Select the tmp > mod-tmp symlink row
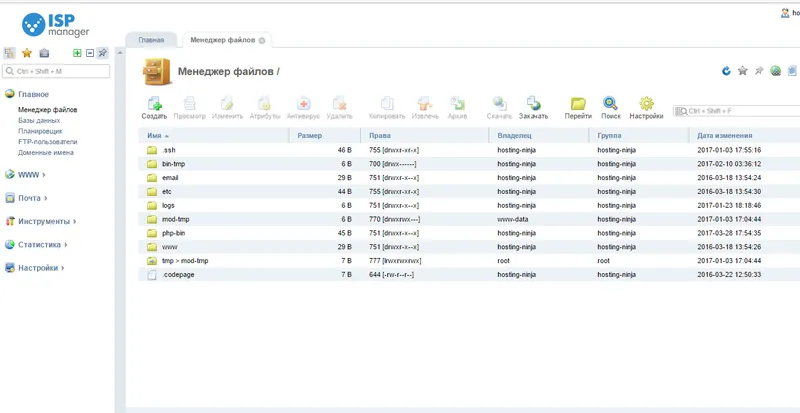800x413 pixels. (469, 260)
